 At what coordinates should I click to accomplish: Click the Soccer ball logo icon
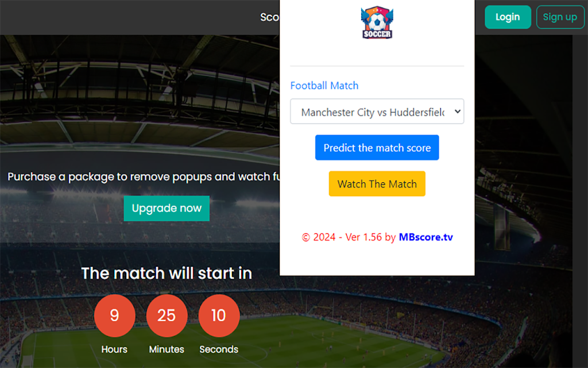377,22
